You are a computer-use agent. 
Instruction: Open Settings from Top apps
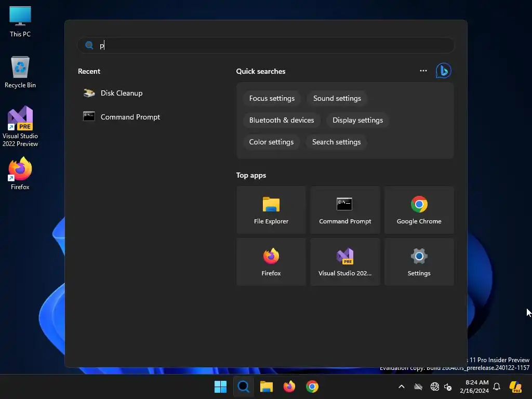pyautogui.click(x=419, y=262)
